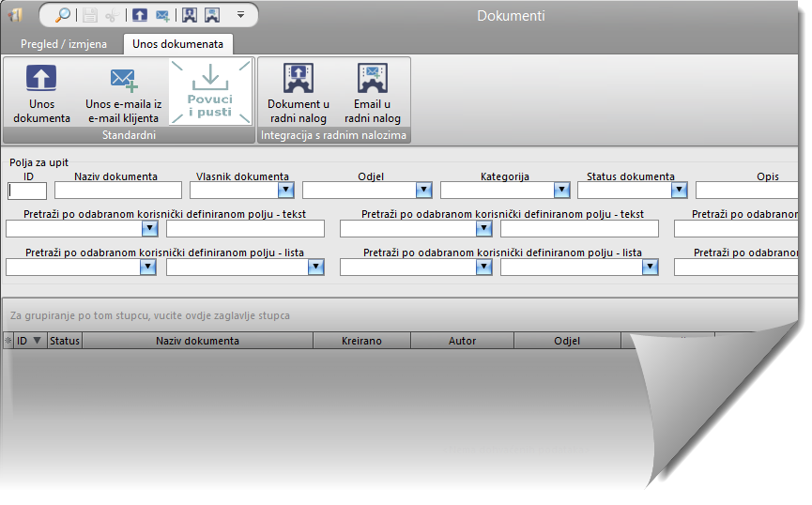This screenshot has height=505, width=812.
Task: Select the Unos dokumenata ribbon tab
Action: click(x=177, y=44)
